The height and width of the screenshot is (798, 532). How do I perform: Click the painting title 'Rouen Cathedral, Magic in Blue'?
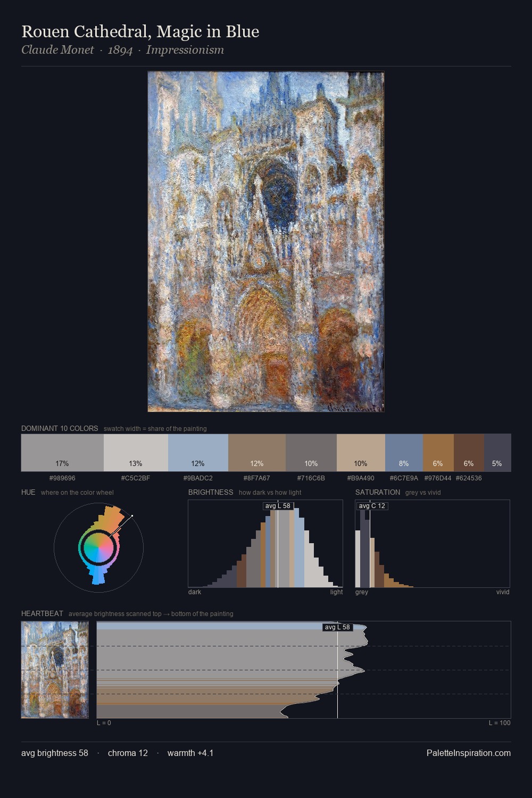[140, 31]
